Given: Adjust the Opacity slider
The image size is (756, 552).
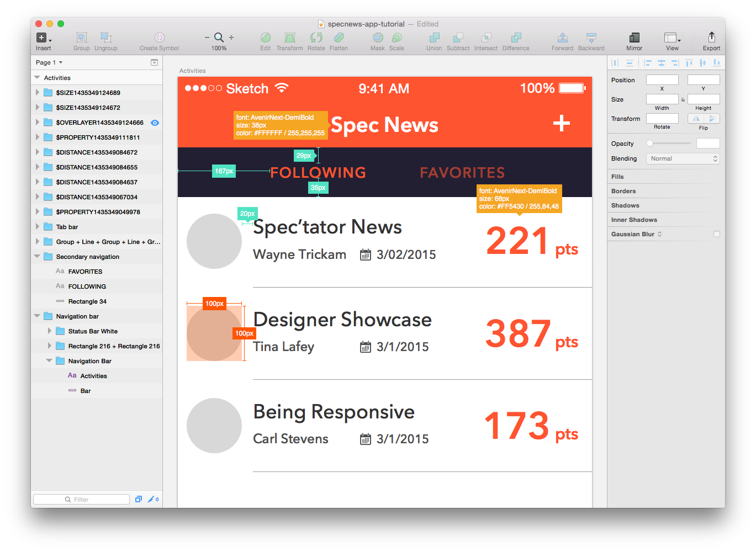Looking at the screenshot, I should (x=670, y=144).
